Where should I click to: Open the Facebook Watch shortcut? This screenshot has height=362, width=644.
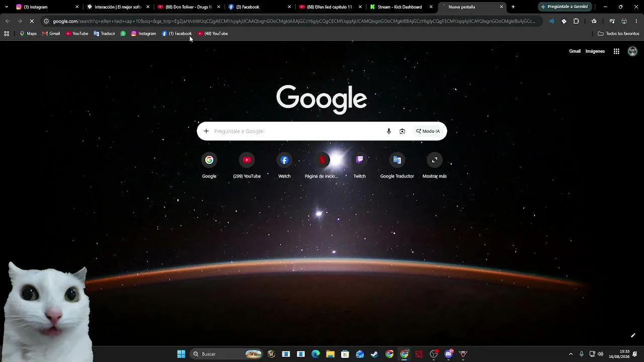pyautogui.click(x=284, y=166)
